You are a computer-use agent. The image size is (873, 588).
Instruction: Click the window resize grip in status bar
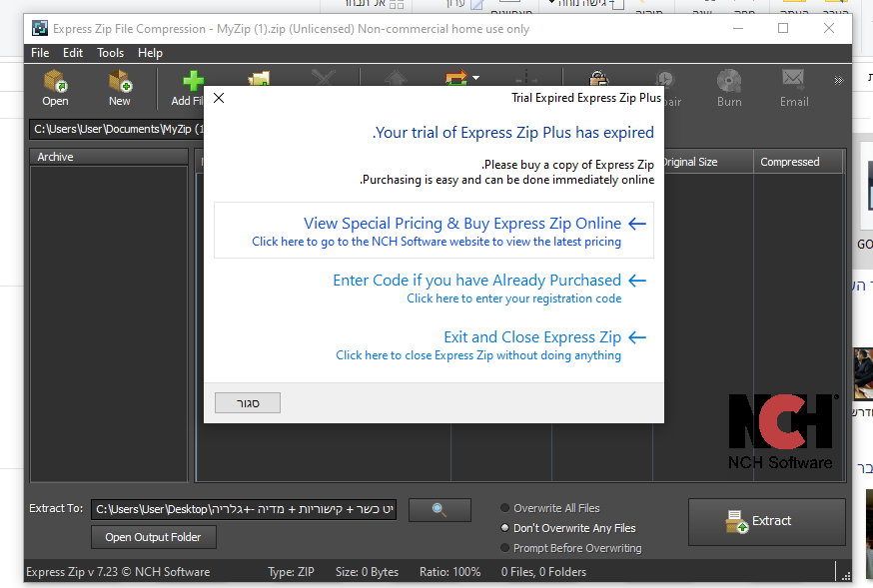pos(846,576)
